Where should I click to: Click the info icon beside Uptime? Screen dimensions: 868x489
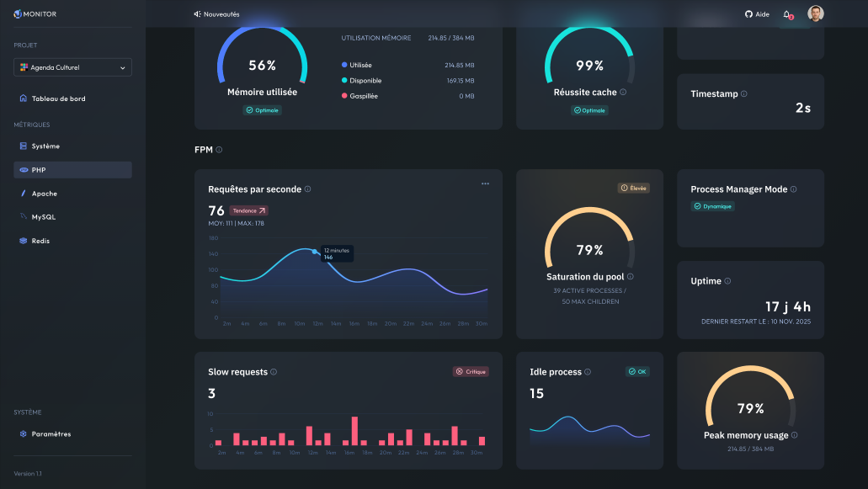coord(728,280)
